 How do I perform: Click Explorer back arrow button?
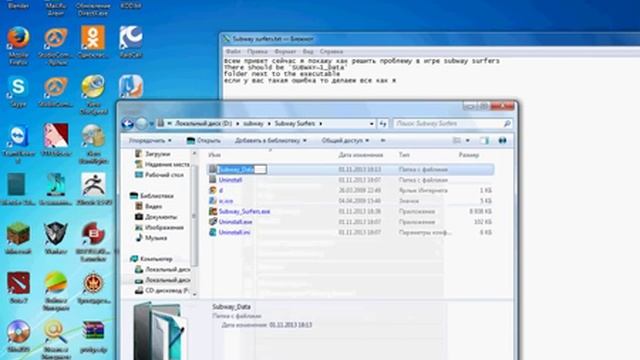[127, 123]
